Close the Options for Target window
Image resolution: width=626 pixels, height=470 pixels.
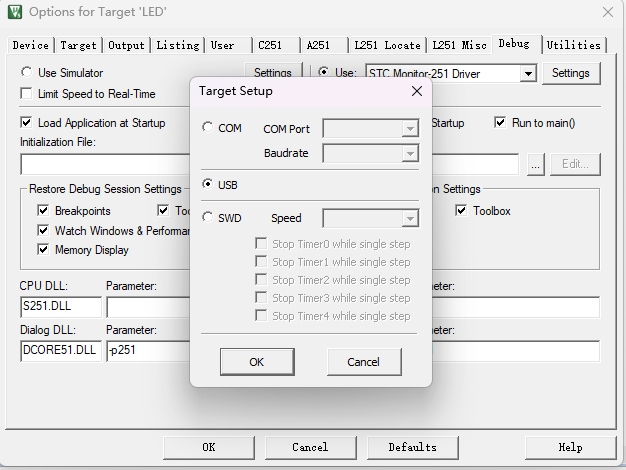(608, 12)
